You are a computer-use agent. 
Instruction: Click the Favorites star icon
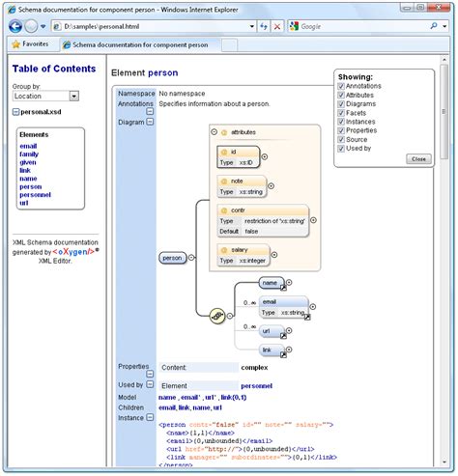click(15, 44)
